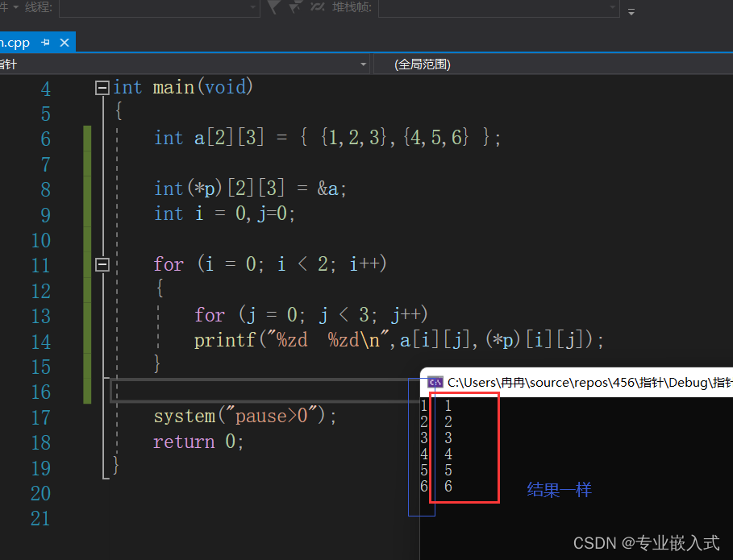The width and height of the screenshot is (733, 560).
Task: Click the console window title path
Action: click(590, 383)
